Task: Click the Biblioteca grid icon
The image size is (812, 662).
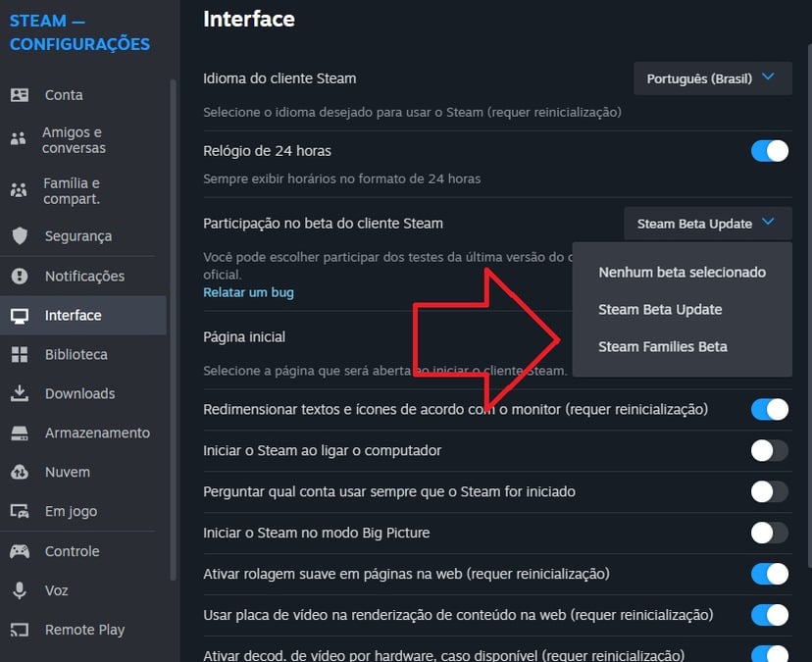Action: [20, 355]
